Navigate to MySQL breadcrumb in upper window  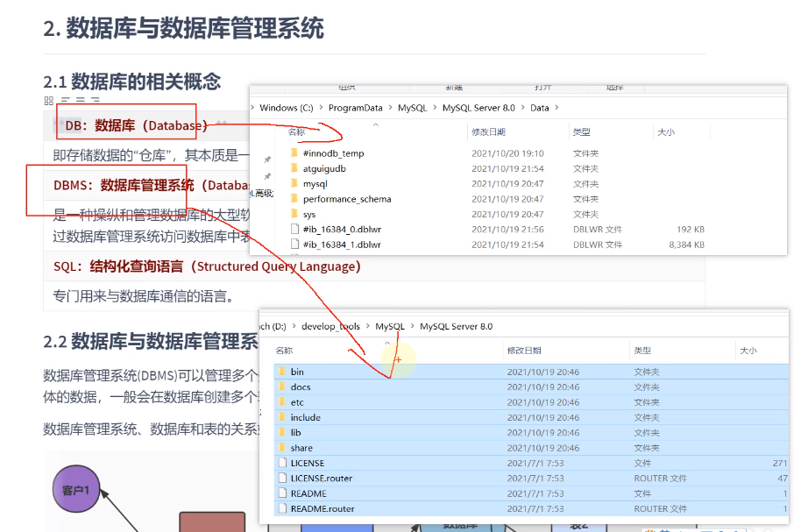pyautogui.click(x=412, y=108)
